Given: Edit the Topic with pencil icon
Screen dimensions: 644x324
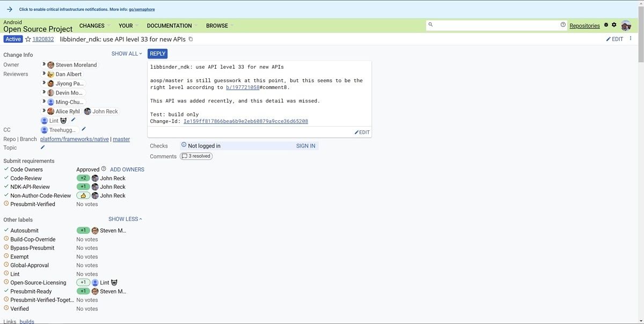Looking at the screenshot, I should tap(43, 148).
